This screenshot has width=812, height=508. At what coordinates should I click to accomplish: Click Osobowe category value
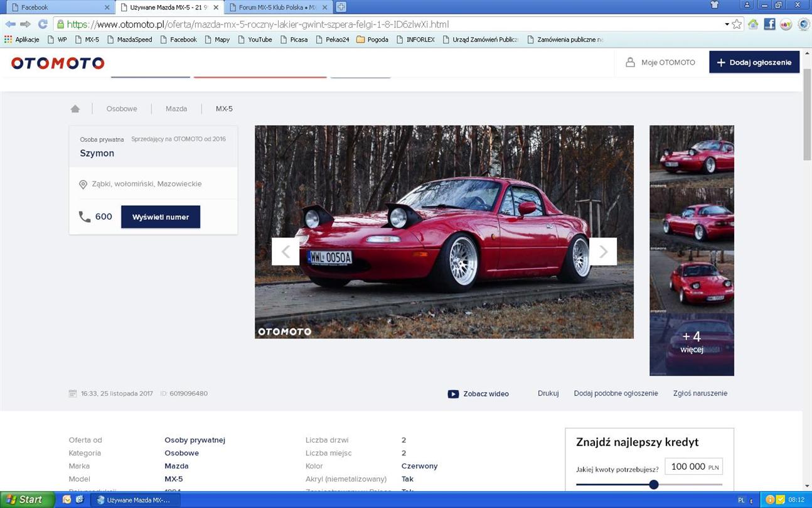pos(181,453)
